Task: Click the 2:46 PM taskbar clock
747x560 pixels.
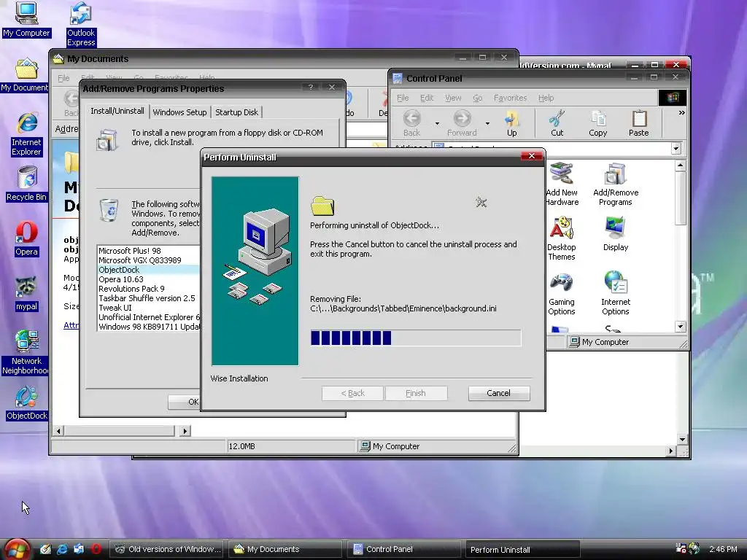Action: [723, 549]
